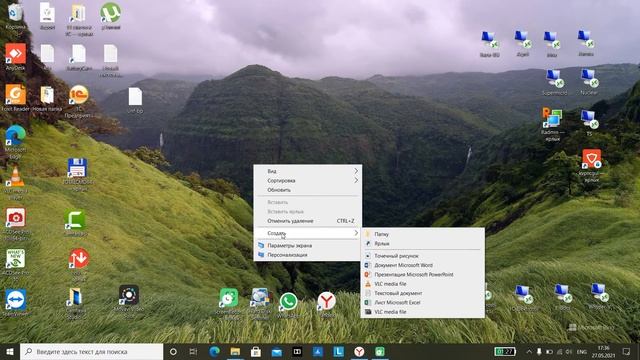Viewport: 640px width, 360px height.
Task: Expand the Сортировка submenu arrow
Action: [356, 180]
